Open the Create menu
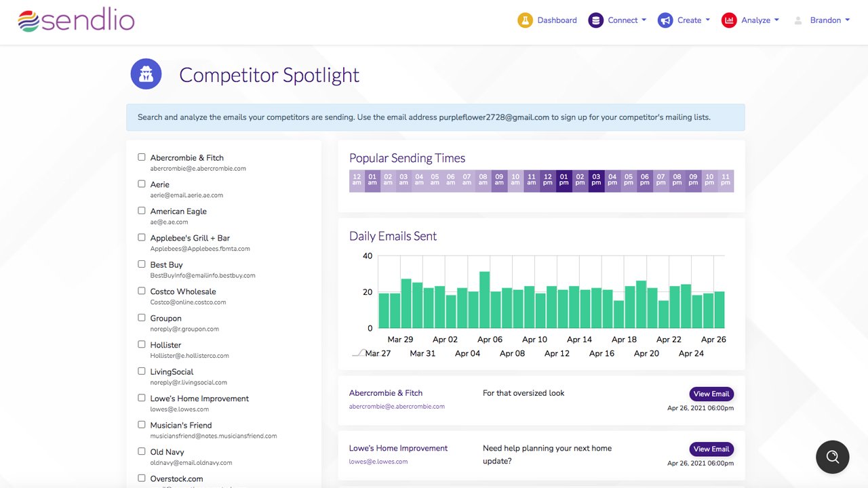This screenshot has width=868, height=488. (x=693, y=20)
